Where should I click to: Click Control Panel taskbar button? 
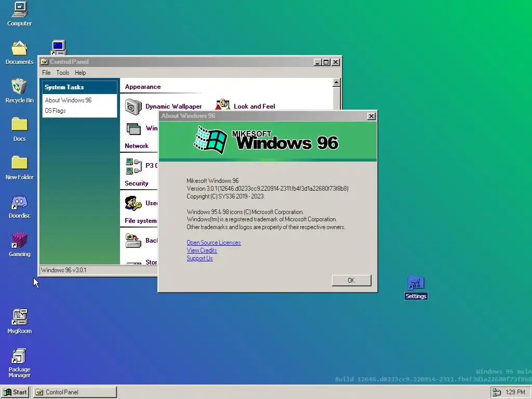[x=75, y=392]
